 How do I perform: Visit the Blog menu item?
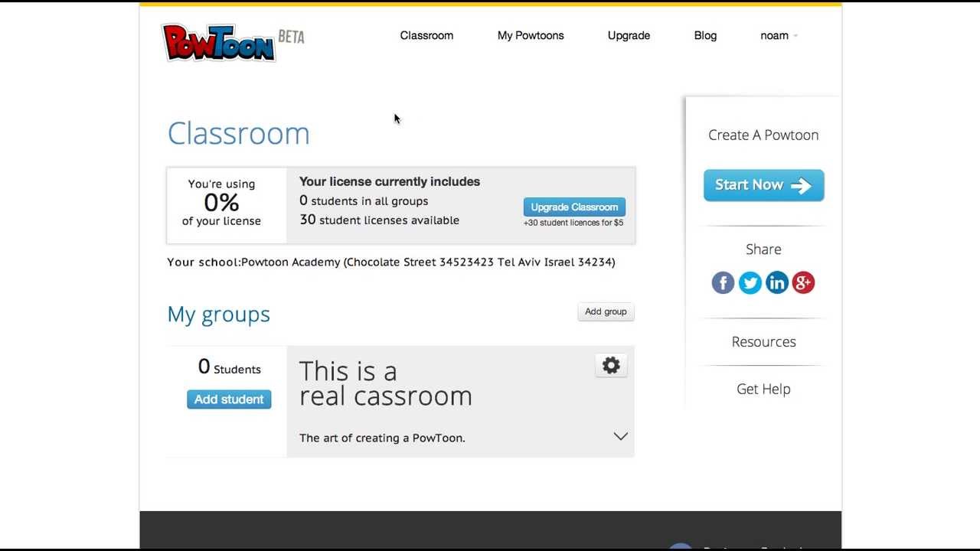coord(705,36)
